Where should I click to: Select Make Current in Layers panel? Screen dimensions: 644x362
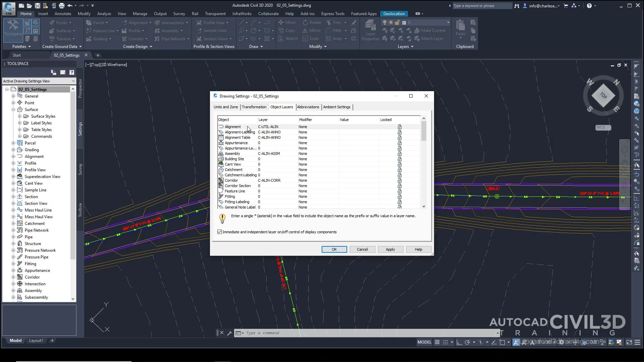(431, 31)
